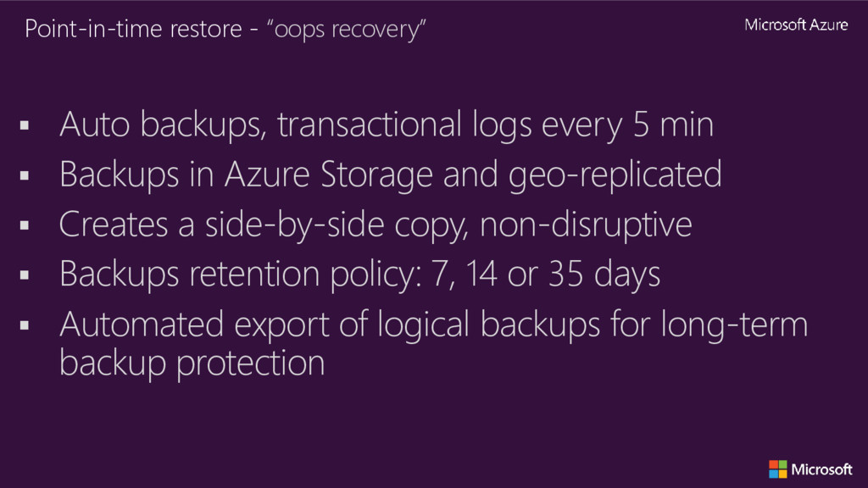Click the line Auto backups, transactional logs
This screenshot has height=488, width=868.
point(387,125)
